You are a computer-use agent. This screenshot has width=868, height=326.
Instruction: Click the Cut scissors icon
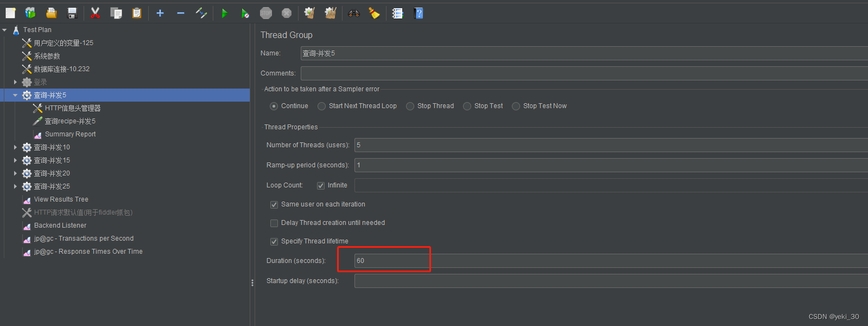point(96,13)
